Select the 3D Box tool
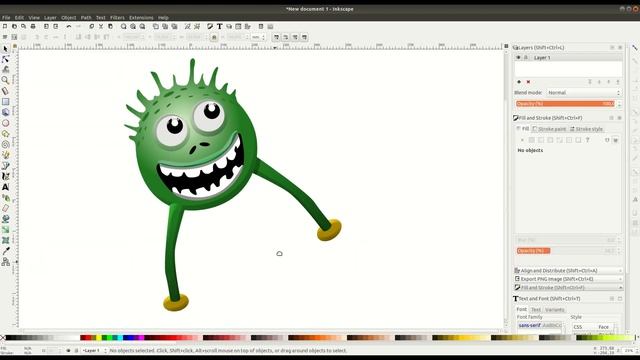This screenshot has height=360, width=640. tap(5, 112)
